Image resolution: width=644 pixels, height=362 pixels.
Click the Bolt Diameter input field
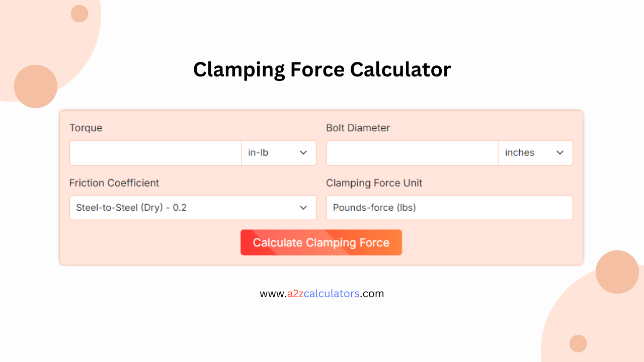click(412, 152)
